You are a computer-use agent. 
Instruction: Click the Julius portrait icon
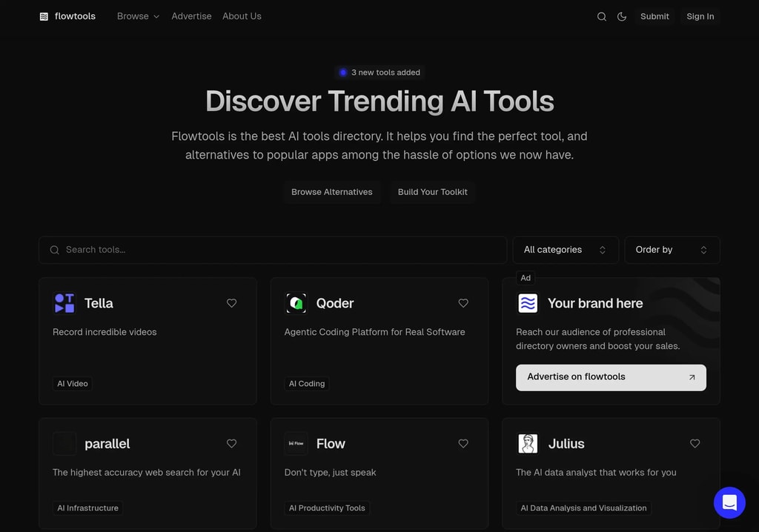(x=528, y=444)
